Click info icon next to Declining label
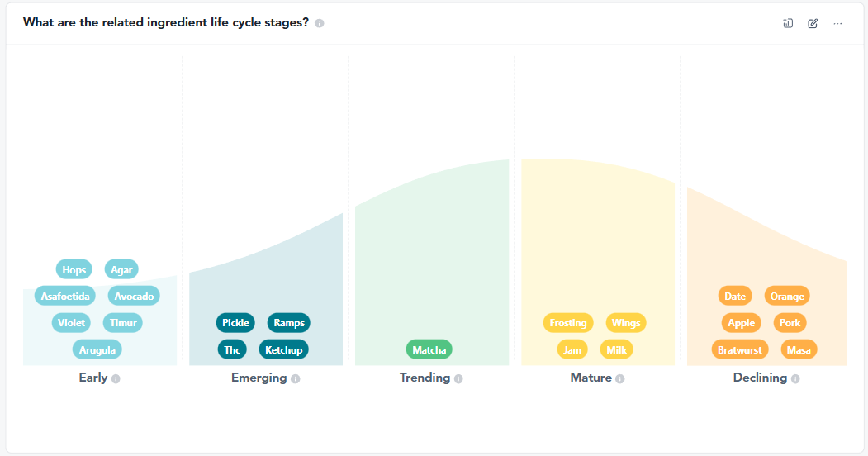Viewport: 868px width, 456px height. click(795, 379)
